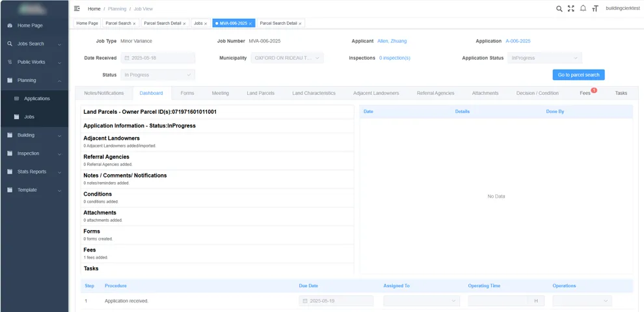The image size is (644, 312).
Task: Switch to the Referral Agencies tab
Action: (435, 93)
